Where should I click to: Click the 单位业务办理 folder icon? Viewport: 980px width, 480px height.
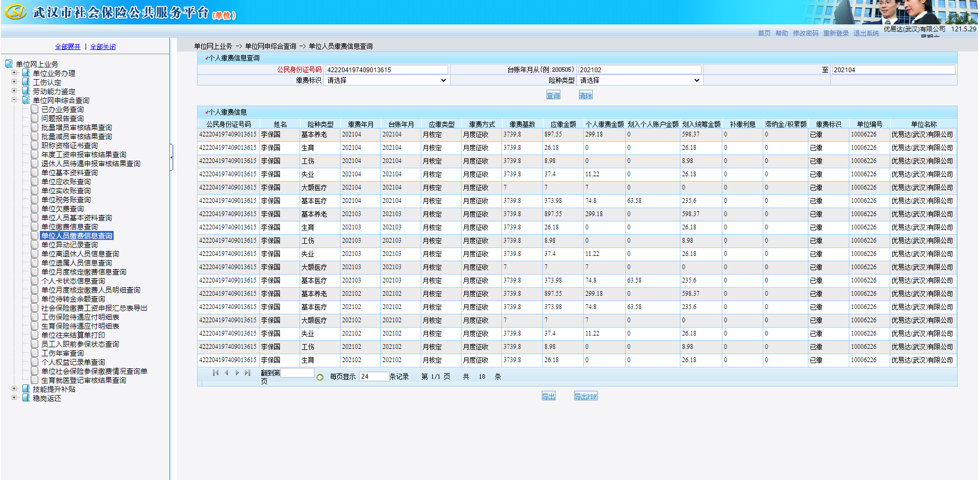(x=25, y=73)
